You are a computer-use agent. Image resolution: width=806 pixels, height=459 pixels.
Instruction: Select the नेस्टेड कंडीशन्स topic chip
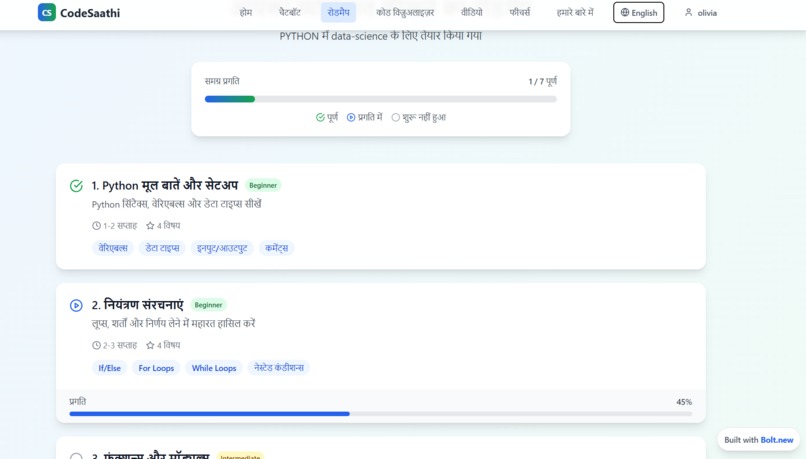click(x=279, y=368)
